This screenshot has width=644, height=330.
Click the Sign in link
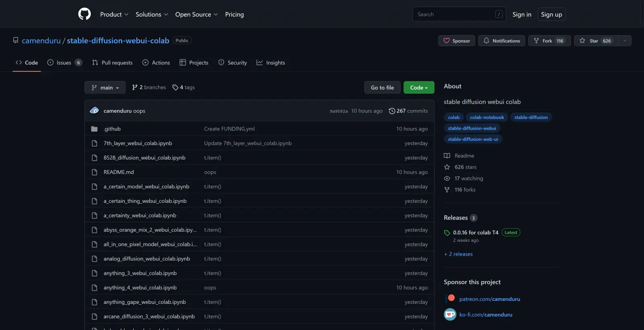tap(522, 14)
